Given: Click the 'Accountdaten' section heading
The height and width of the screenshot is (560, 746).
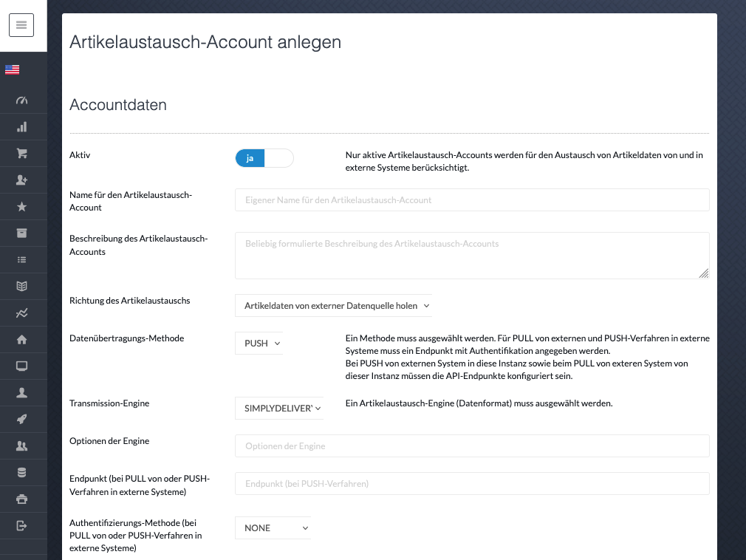Looking at the screenshot, I should click(x=118, y=105).
